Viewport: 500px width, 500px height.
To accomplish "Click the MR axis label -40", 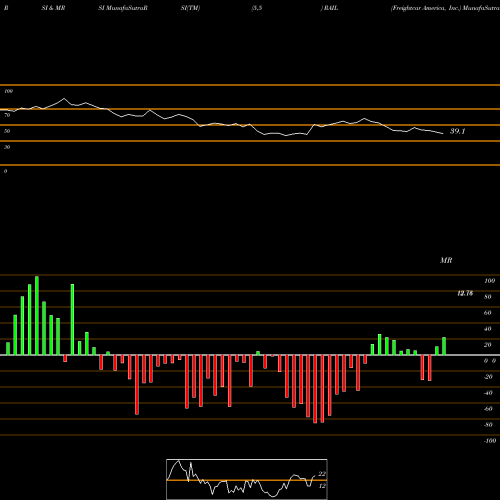I will (488, 393).
